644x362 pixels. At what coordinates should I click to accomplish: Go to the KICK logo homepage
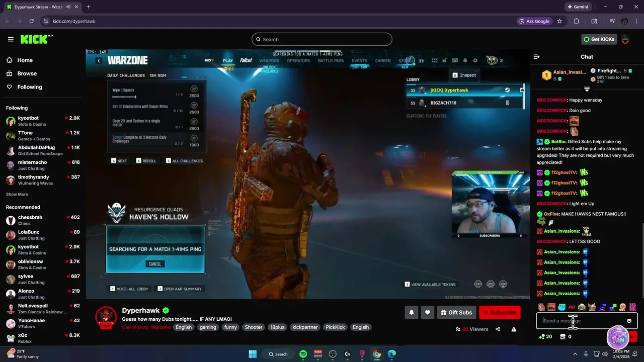click(x=36, y=39)
